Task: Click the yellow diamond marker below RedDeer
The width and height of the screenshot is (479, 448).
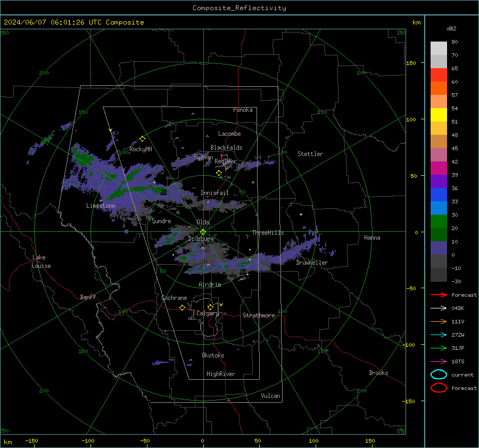Action: pos(219,173)
